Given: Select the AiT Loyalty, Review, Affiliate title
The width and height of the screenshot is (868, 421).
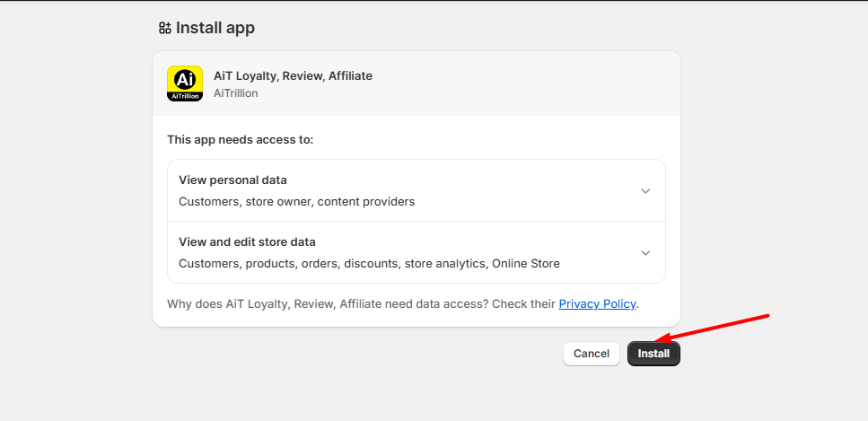Looking at the screenshot, I should 293,75.
